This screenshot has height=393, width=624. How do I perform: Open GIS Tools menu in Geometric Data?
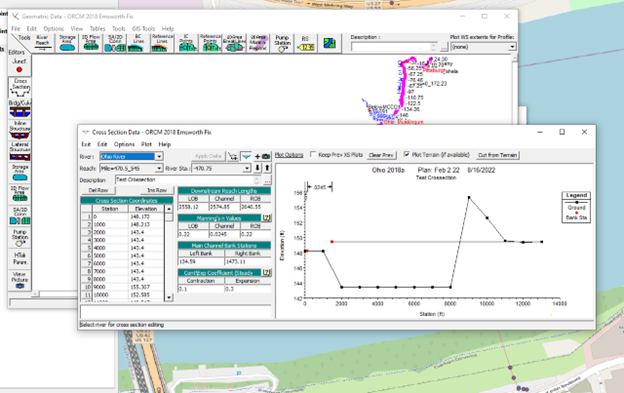pos(143,29)
